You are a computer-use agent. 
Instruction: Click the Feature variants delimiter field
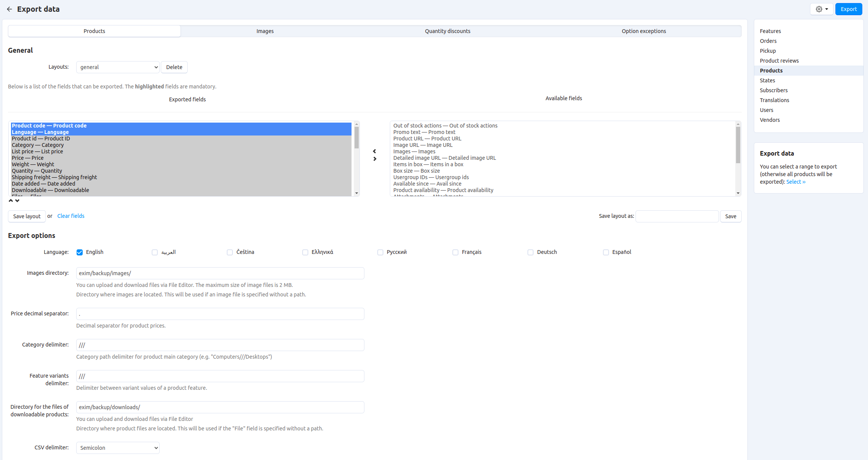point(220,376)
